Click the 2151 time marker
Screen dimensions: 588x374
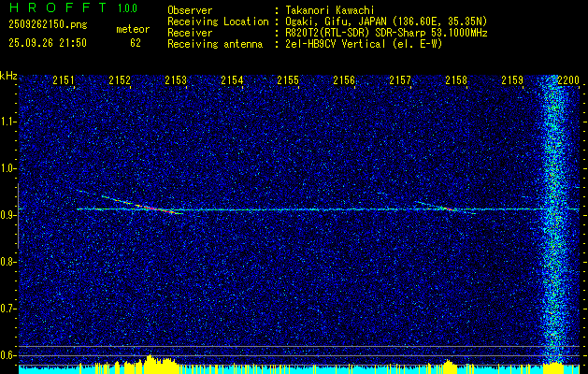[x=64, y=81]
